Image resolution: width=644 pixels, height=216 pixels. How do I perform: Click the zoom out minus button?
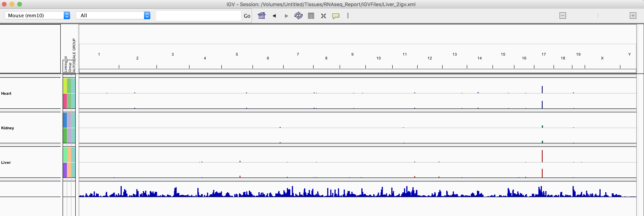pyautogui.click(x=563, y=16)
